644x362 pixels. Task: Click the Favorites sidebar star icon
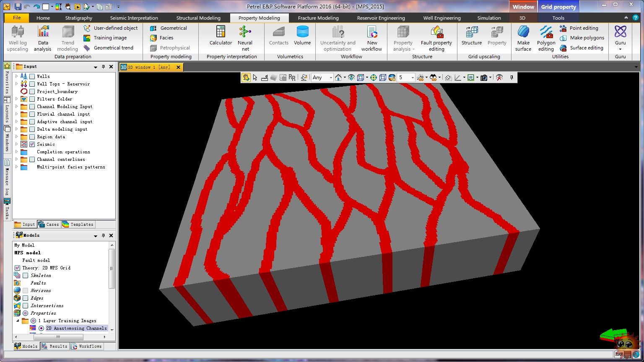click(7, 66)
